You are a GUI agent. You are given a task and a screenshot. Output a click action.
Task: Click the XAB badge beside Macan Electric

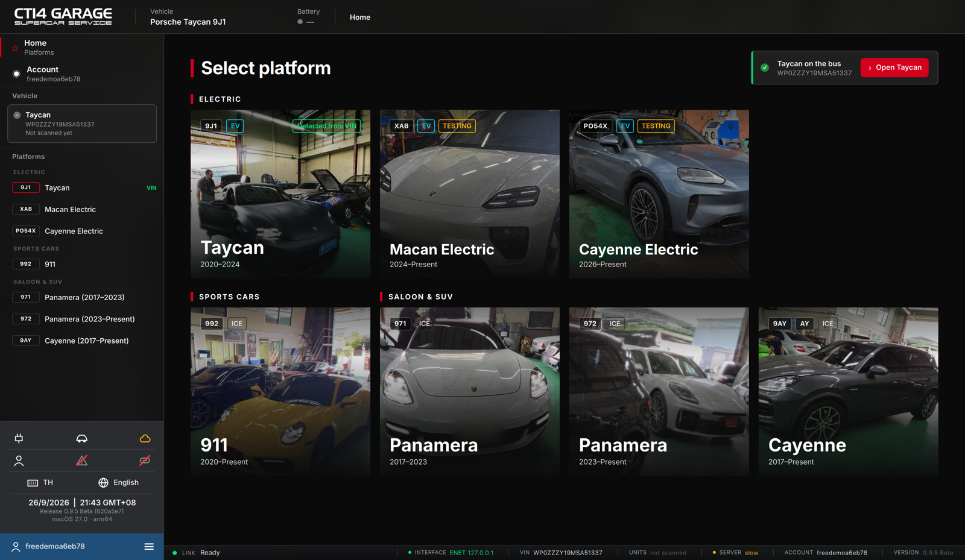[26, 209]
